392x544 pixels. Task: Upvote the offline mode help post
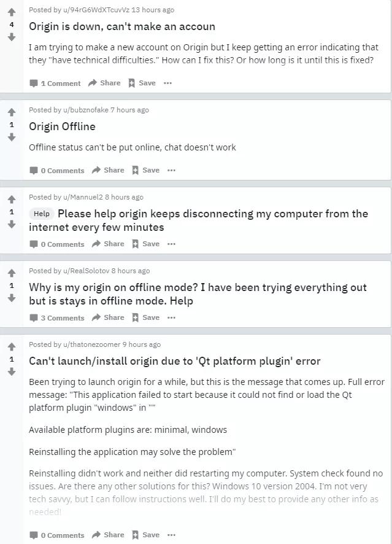pyautogui.click(x=11, y=273)
